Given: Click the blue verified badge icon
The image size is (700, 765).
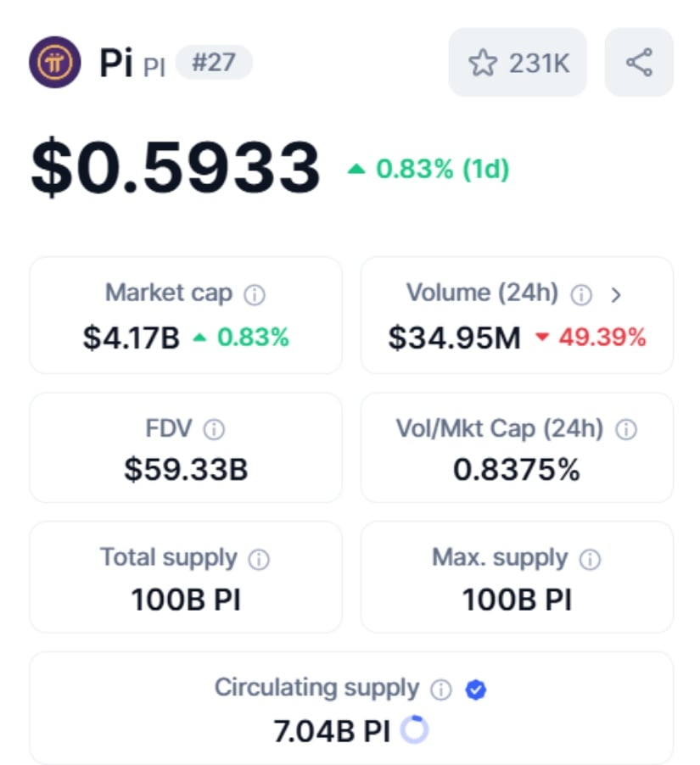Looking at the screenshot, I should point(476,690).
